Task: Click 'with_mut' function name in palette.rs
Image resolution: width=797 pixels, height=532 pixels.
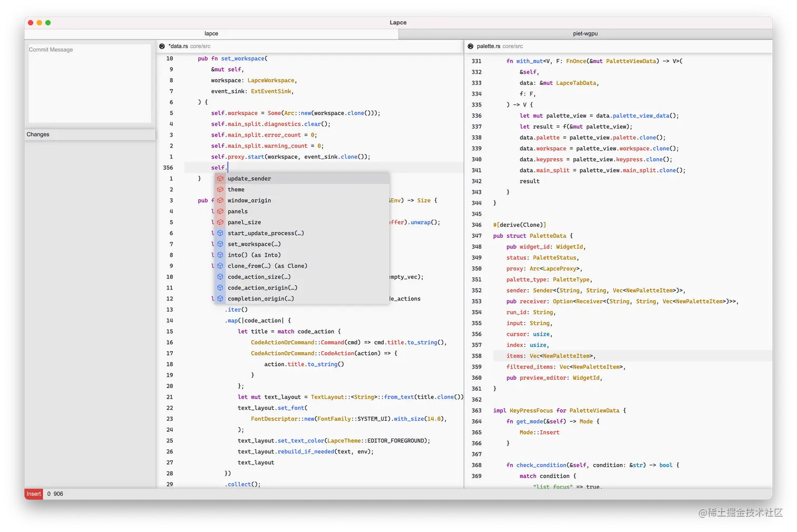Action: [x=529, y=61]
